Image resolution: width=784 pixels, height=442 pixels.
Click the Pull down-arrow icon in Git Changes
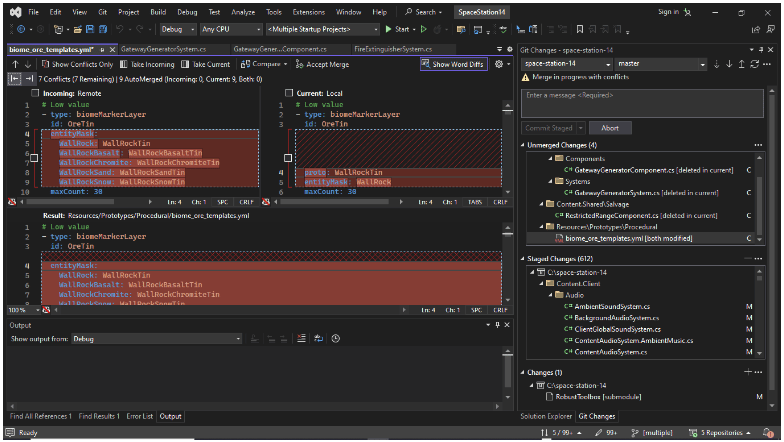pos(729,64)
